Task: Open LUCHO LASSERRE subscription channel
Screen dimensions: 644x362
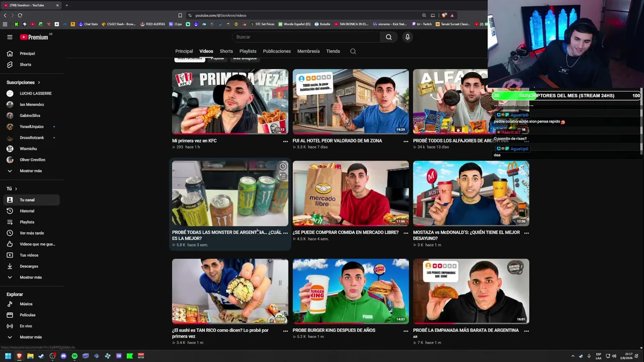Action: [30, 94]
